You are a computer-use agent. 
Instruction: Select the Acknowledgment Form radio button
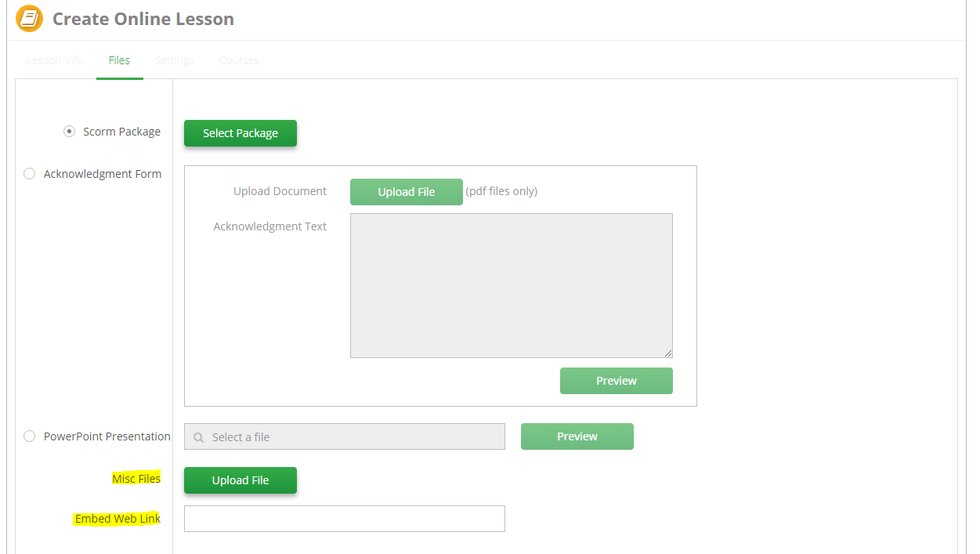tap(29, 173)
